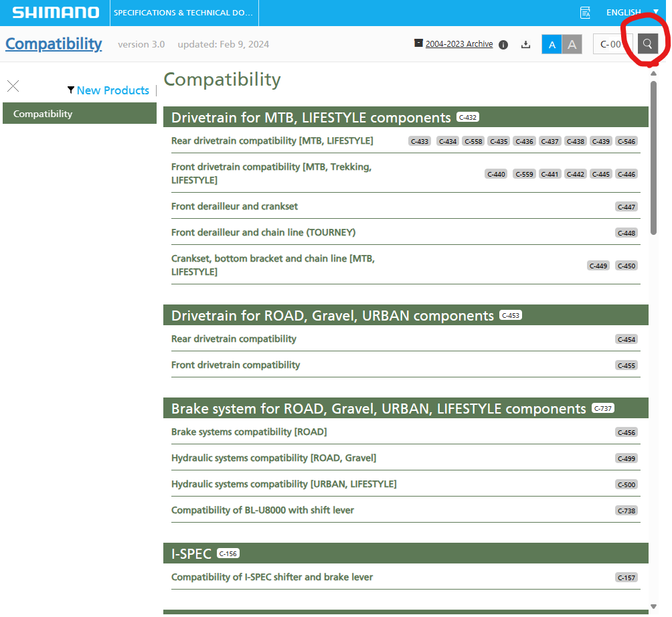
Task: Open the ENGLISH language dropdown
Action: tap(632, 13)
